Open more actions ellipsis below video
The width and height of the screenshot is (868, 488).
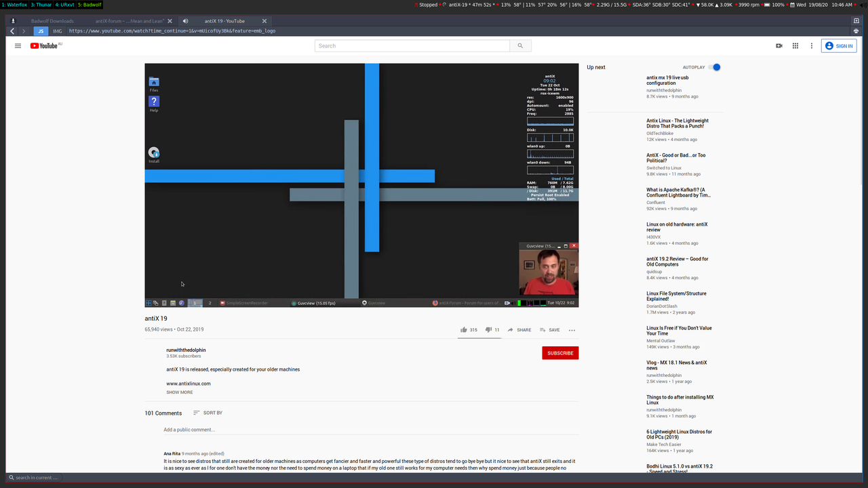pyautogui.click(x=572, y=330)
